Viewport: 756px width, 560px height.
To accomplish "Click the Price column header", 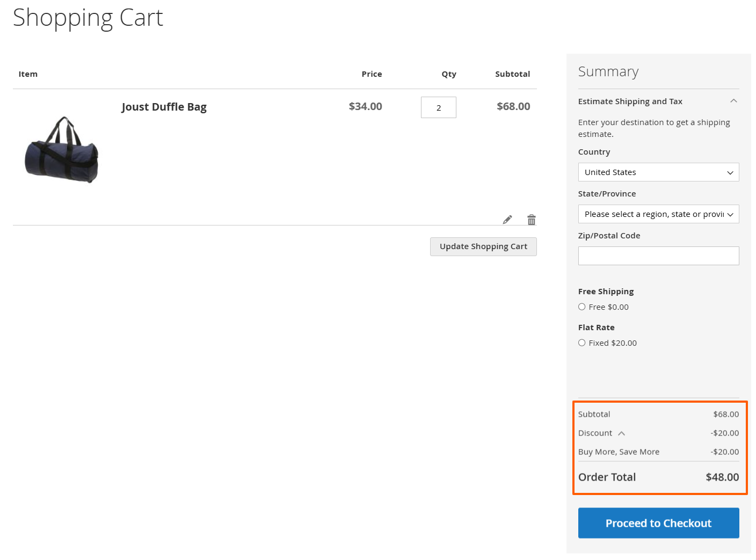I will 372,74.
